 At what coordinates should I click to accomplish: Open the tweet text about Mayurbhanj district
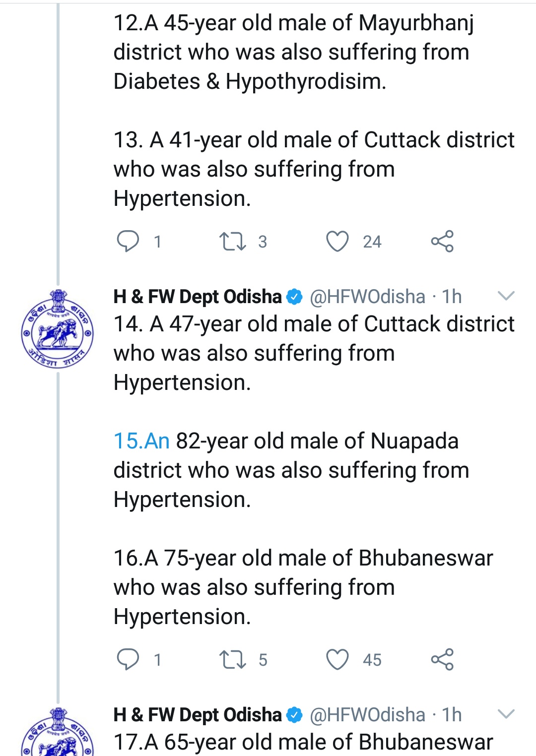293,52
